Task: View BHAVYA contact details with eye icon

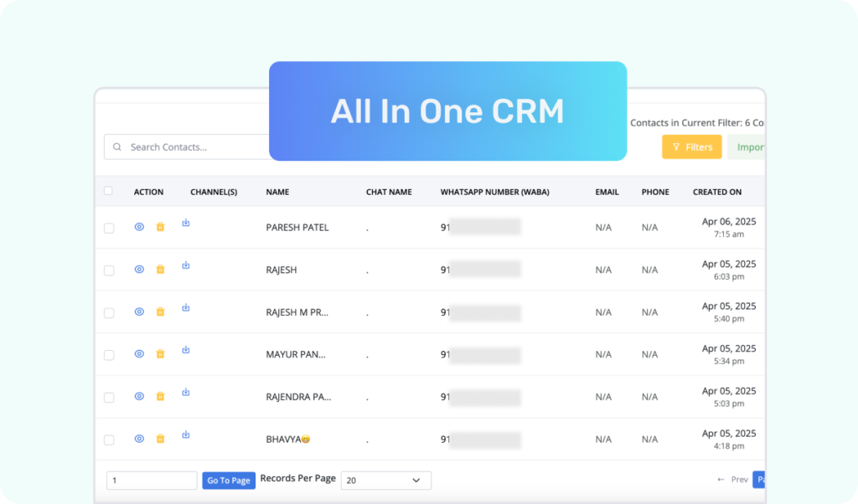Action: coord(139,439)
